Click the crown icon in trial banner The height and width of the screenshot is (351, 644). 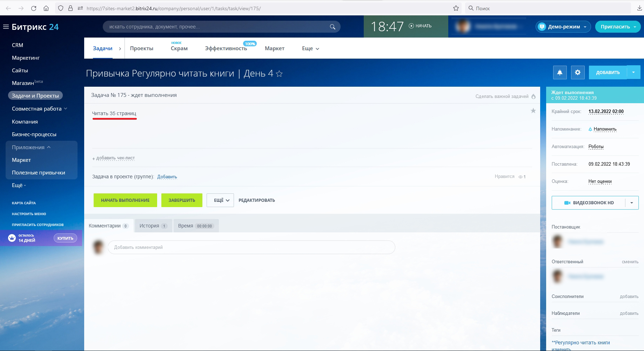click(12, 238)
